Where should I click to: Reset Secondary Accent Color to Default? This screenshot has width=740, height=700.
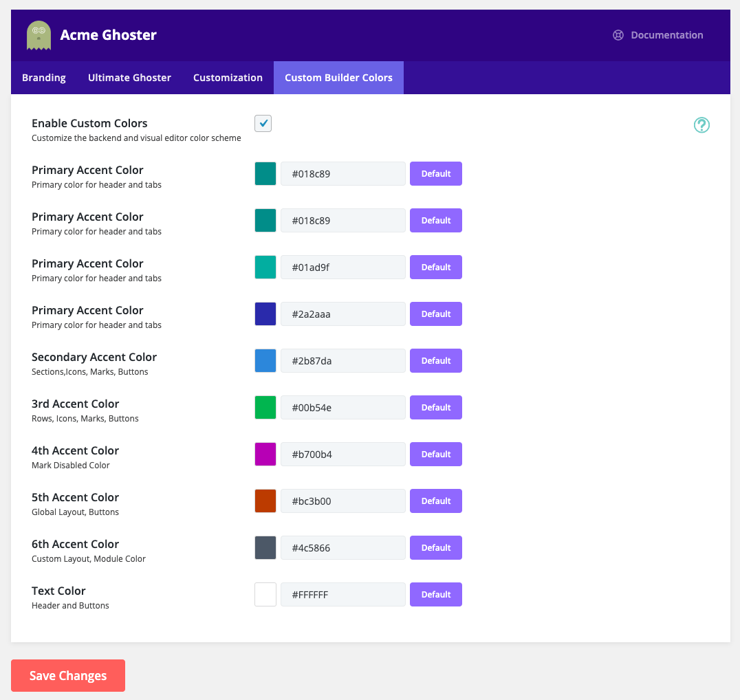[x=435, y=360]
